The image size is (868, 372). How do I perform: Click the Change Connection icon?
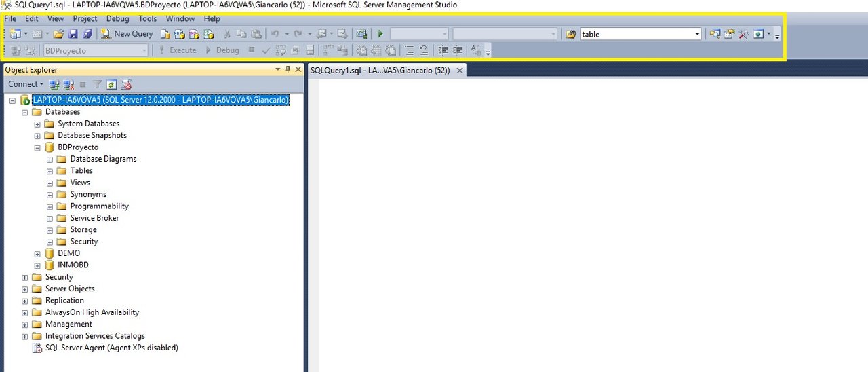(x=31, y=50)
